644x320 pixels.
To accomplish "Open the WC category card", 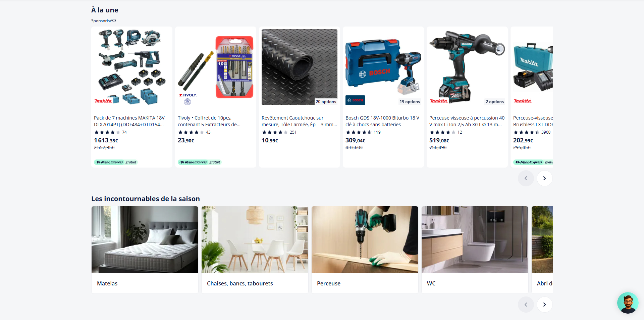I will pyautogui.click(x=475, y=250).
